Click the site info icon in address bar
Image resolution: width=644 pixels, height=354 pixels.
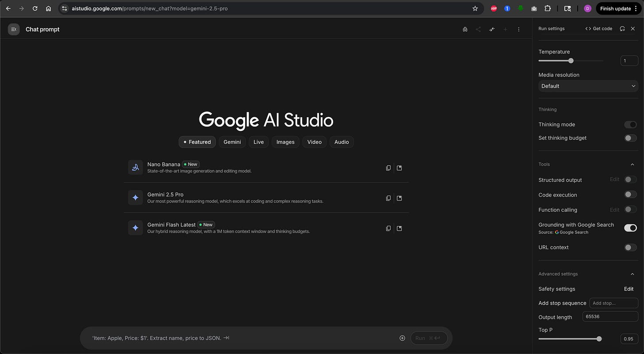pyautogui.click(x=65, y=8)
